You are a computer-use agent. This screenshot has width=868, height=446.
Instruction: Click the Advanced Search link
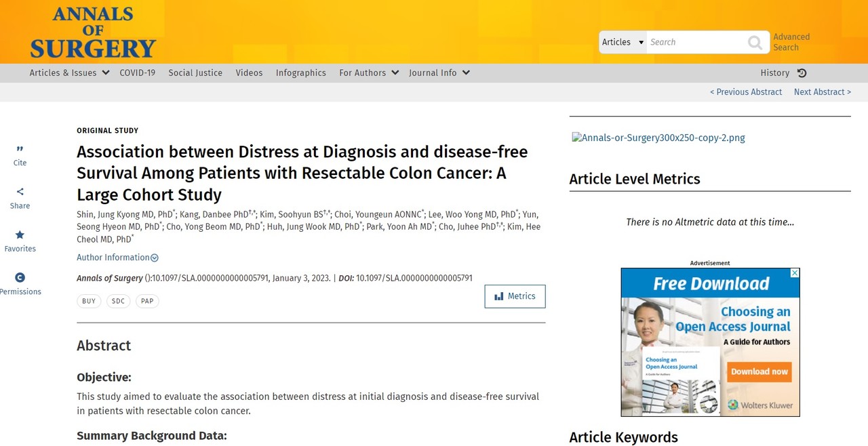791,42
